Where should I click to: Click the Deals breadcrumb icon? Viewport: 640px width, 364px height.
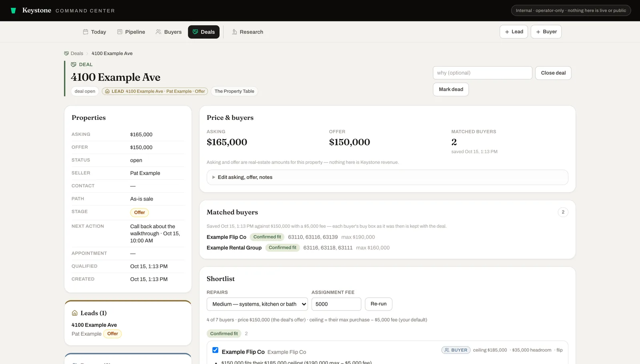click(66, 54)
